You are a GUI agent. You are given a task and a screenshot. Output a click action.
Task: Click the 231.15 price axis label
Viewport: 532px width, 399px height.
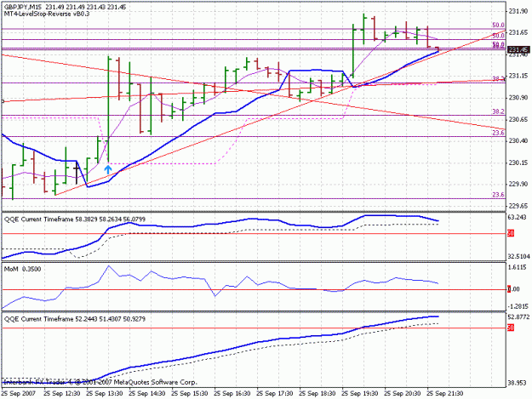pos(518,76)
